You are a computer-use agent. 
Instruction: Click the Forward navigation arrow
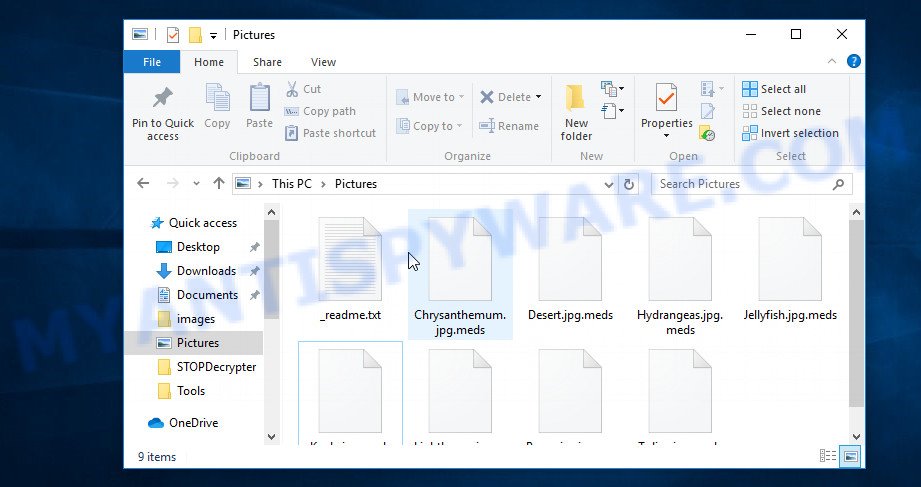click(x=173, y=183)
